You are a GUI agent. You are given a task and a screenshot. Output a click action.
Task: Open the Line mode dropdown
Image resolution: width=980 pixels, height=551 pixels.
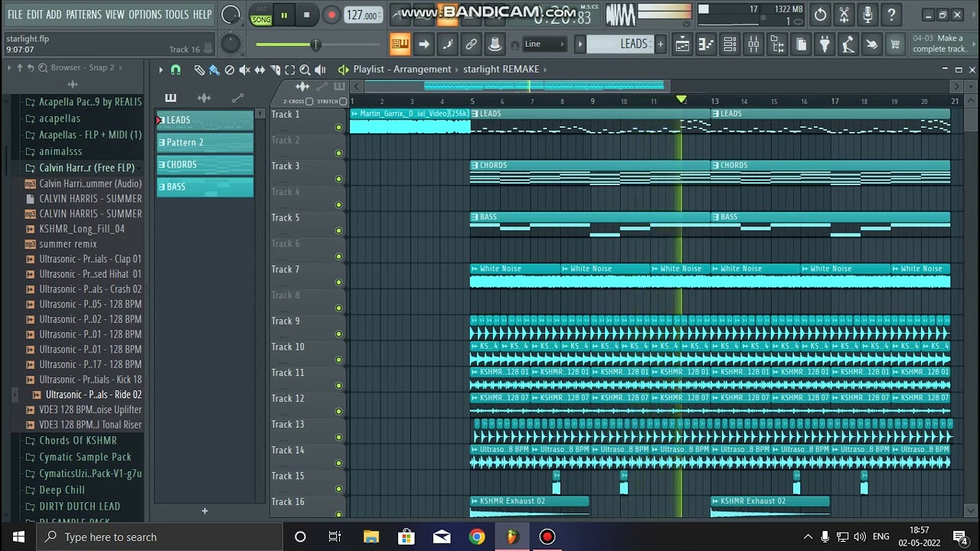pyautogui.click(x=544, y=44)
